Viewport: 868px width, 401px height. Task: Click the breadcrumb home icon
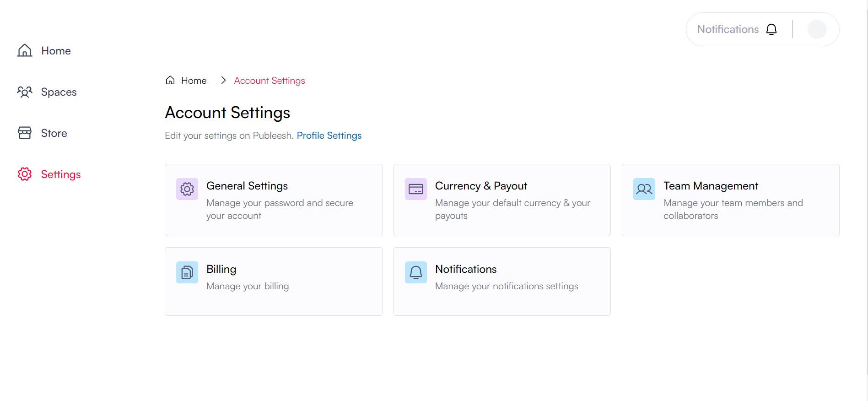coord(170,81)
